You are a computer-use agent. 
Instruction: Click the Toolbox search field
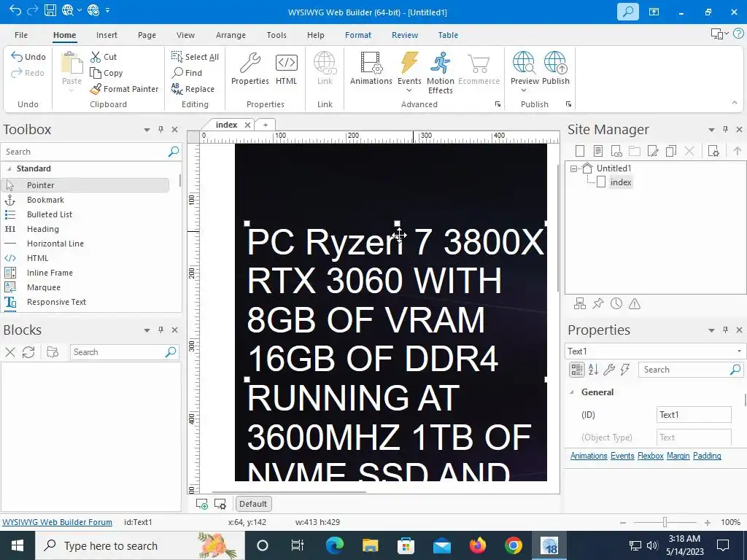coord(86,152)
